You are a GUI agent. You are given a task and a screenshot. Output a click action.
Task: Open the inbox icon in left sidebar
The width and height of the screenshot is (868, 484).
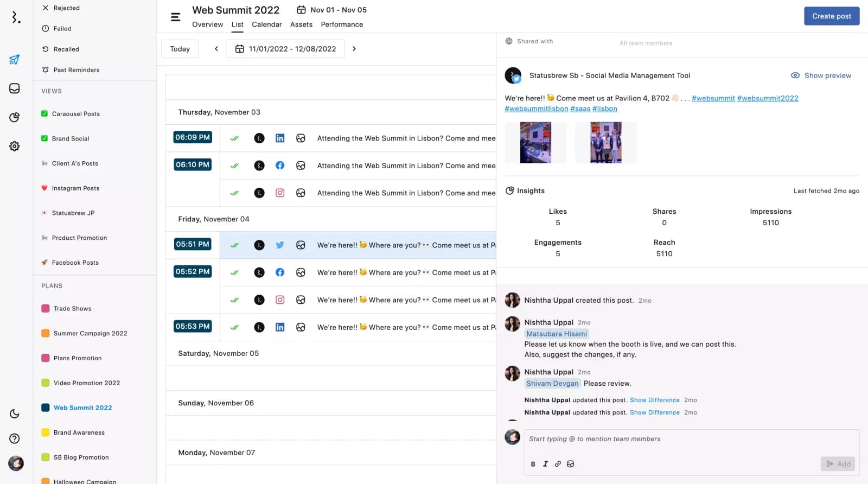tap(15, 88)
